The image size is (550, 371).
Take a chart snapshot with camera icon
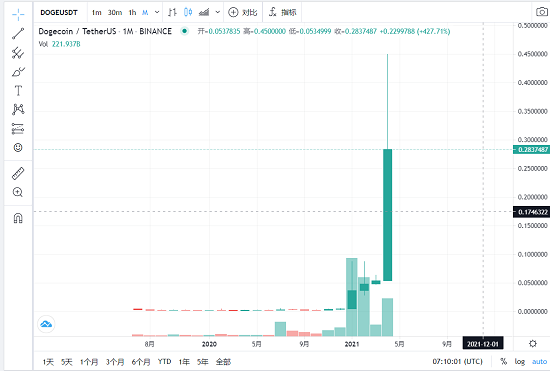tap(542, 13)
